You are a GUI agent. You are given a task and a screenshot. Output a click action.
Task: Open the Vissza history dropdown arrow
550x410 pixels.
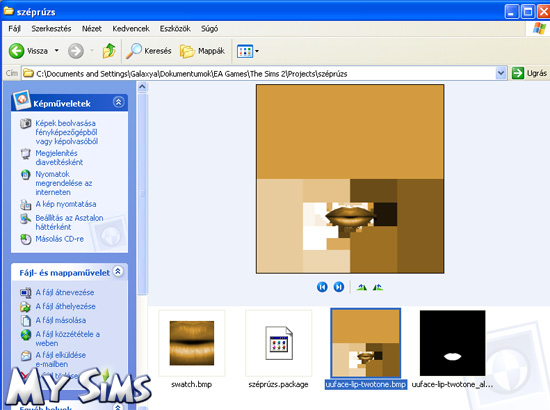[56, 51]
